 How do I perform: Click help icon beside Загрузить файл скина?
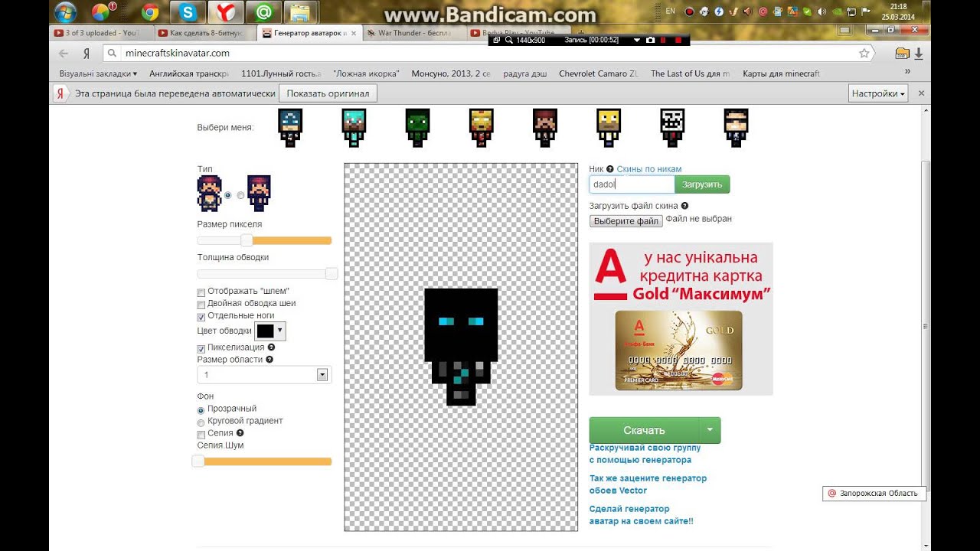[x=684, y=206]
